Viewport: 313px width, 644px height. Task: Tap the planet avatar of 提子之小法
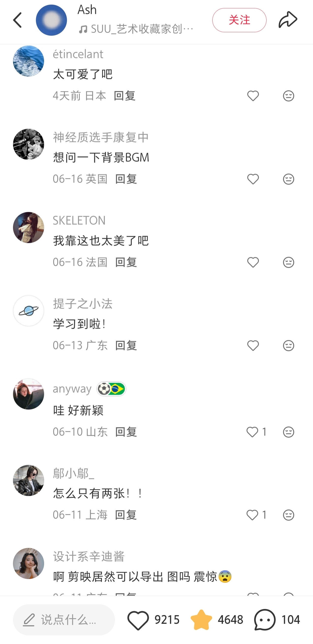click(29, 311)
